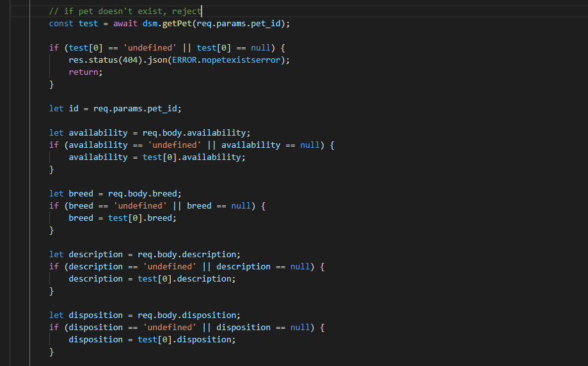Click test[0].breed assignment value
Image resolution: width=588 pixels, height=366 pixels.
point(142,218)
